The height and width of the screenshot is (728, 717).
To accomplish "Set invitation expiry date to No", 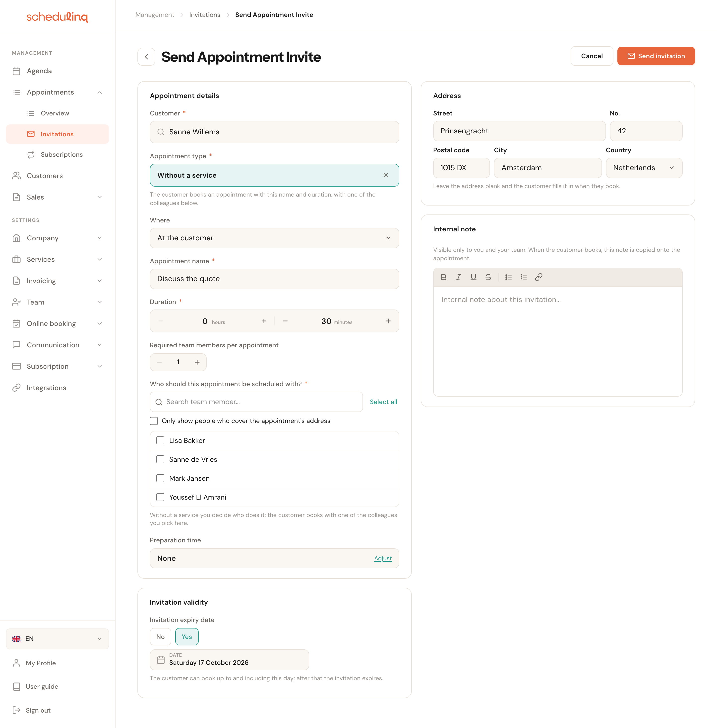I will point(160,636).
